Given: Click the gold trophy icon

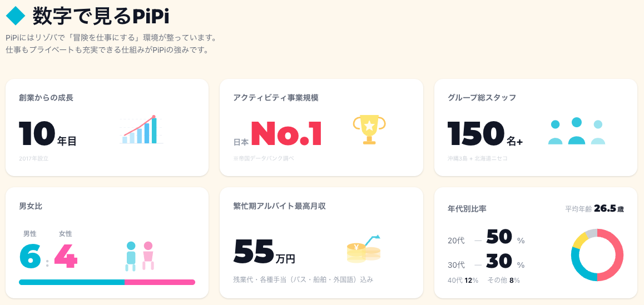Looking at the screenshot, I should coord(369,129).
